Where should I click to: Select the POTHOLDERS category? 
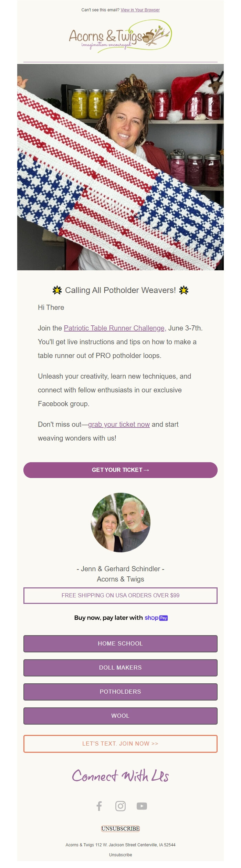(x=120, y=692)
